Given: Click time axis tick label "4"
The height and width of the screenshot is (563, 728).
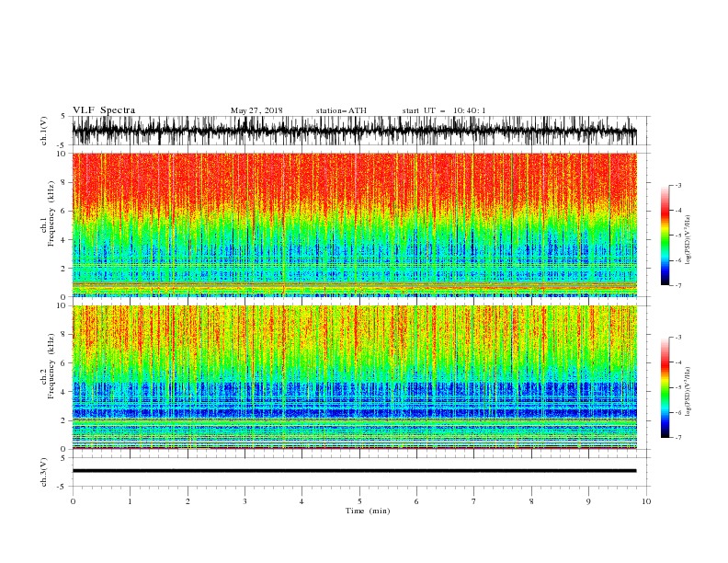Looking at the screenshot, I should click(x=301, y=501).
